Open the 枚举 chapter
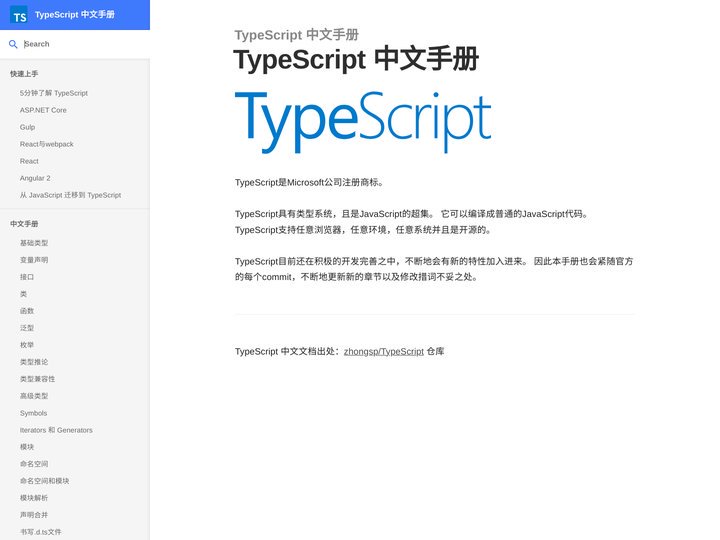The width and height of the screenshot is (720, 540). (27, 345)
